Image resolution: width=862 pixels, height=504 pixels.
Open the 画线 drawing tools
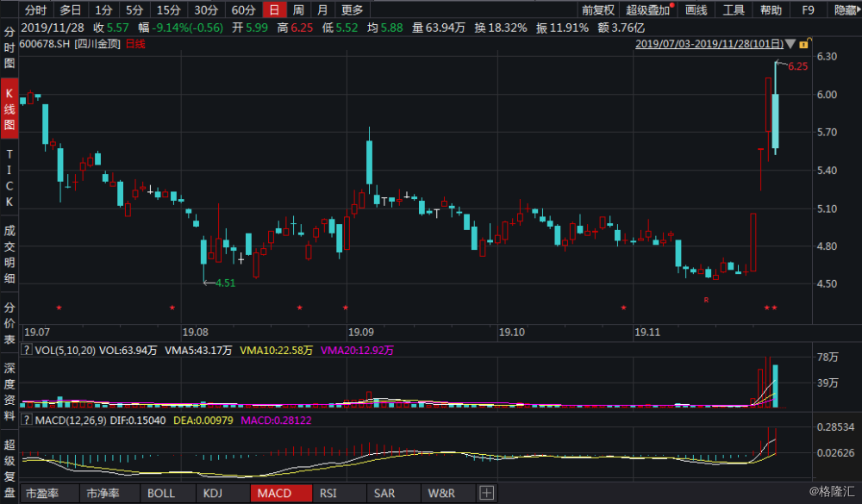coord(696,9)
